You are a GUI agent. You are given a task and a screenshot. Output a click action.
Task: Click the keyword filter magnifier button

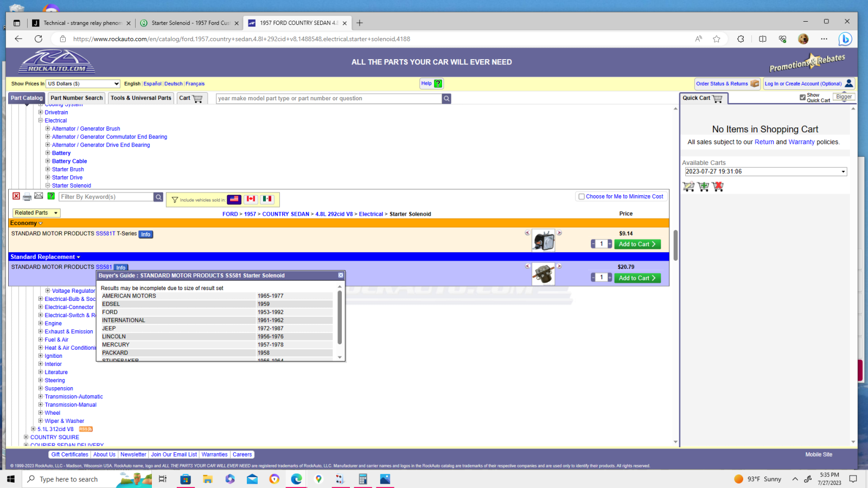pyautogui.click(x=158, y=197)
